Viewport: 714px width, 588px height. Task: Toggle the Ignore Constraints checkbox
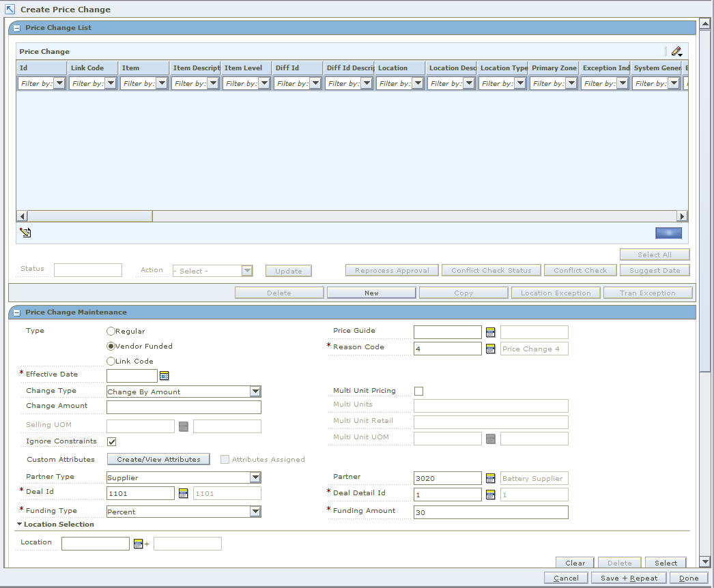pos(111,441)
